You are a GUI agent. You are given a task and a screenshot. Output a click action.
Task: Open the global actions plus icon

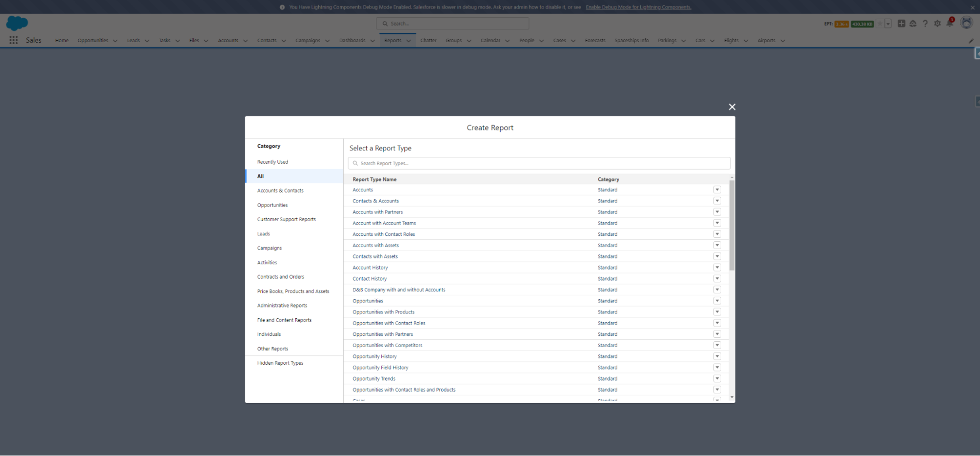click(x=901, y=23)
